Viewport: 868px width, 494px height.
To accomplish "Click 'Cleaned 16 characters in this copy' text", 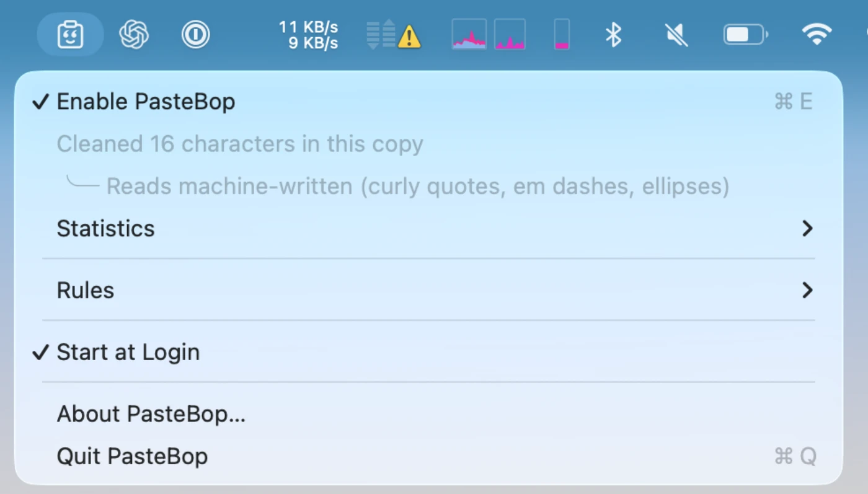I will pyautogui.click(x=240, y=144).
